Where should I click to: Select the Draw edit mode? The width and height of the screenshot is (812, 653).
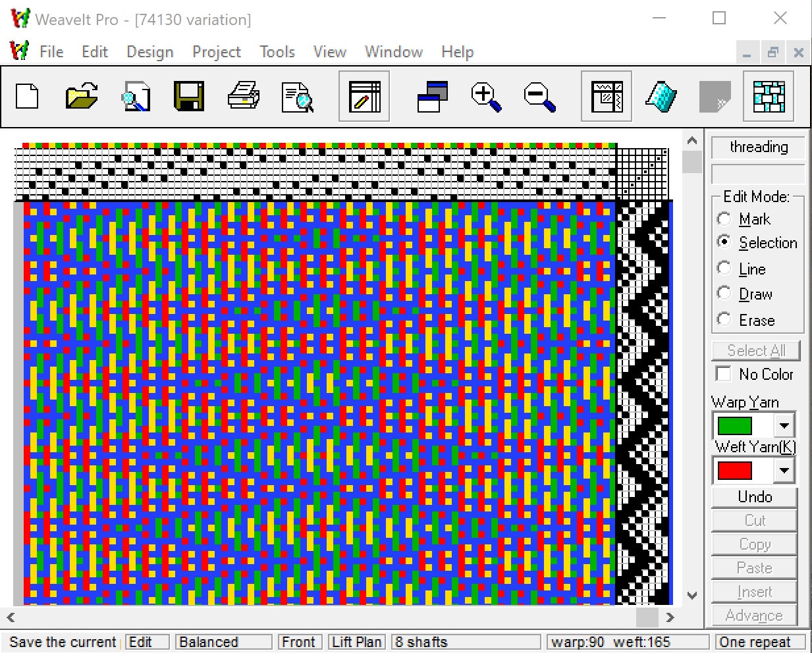click(x=724, y=293)
